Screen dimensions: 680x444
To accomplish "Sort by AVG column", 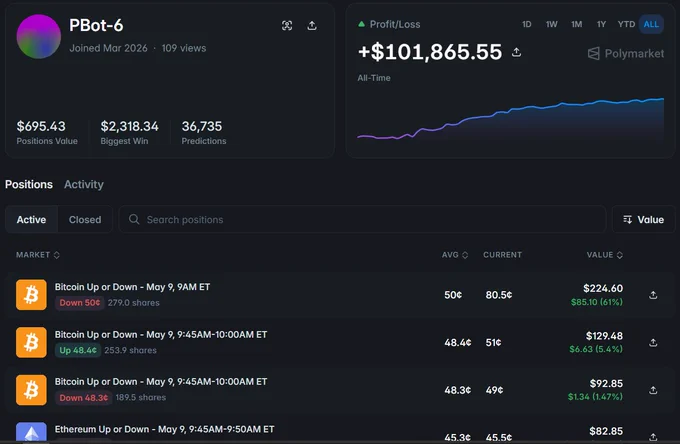I will [x=455, y=255].
